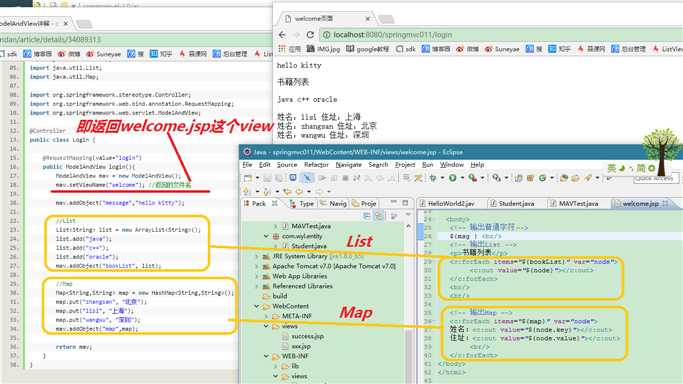683x384 pixels.
Task: Open 知乎 bookmark in left Chrome window
Action: pyautogui.click(x=161, y=54)
